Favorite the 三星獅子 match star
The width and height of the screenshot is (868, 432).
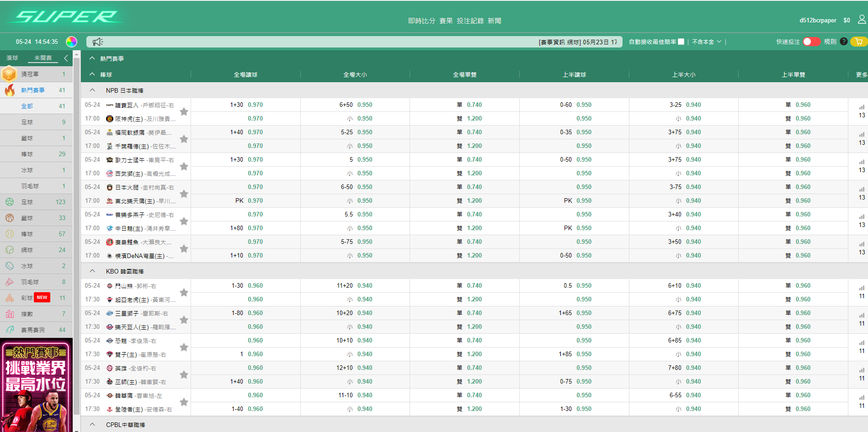pyautogui.click(x=184, y=320)
